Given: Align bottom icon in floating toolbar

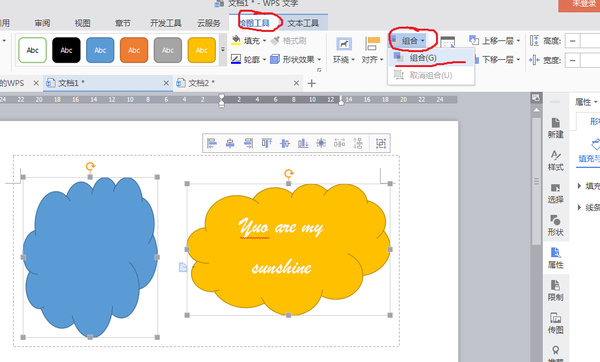Looking at the screenshot, I should pos(303,143).
